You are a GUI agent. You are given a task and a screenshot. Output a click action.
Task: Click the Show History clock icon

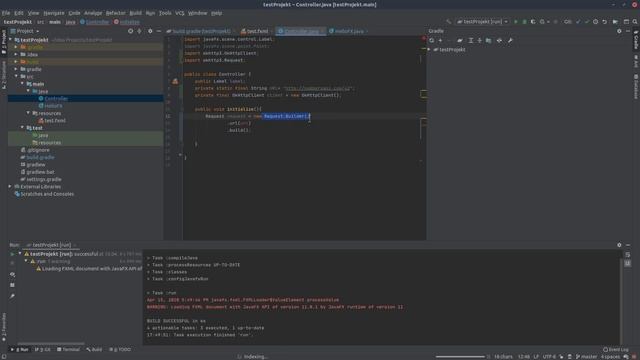pyautogui.click(x=596, y=22)
